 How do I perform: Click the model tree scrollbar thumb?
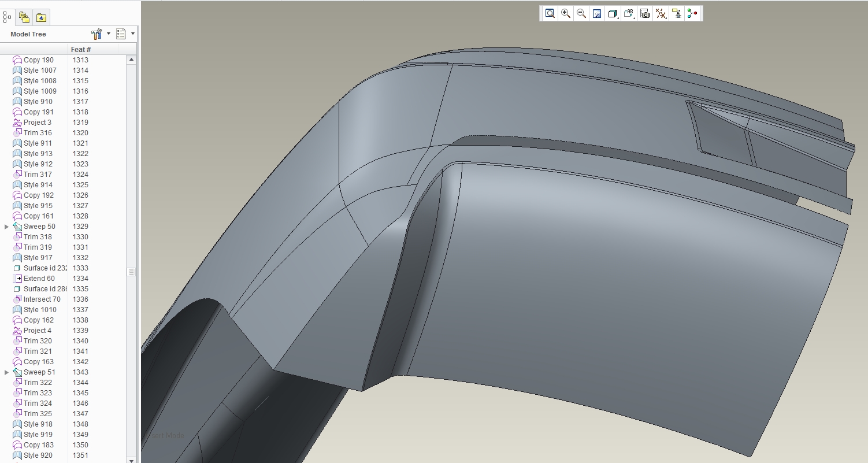tap(131, 272)
